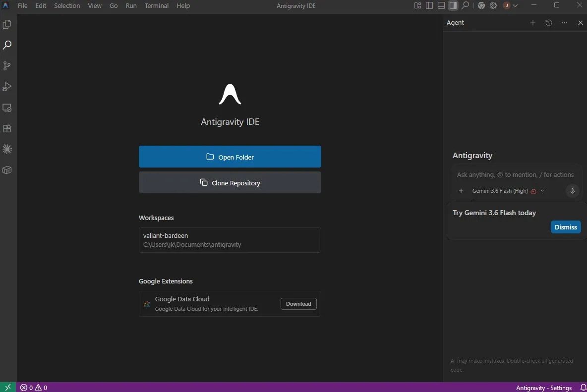Open the Extensions view
Viewport: 587px width, 392px height.
pyautogui.click(x=7, y=128)
